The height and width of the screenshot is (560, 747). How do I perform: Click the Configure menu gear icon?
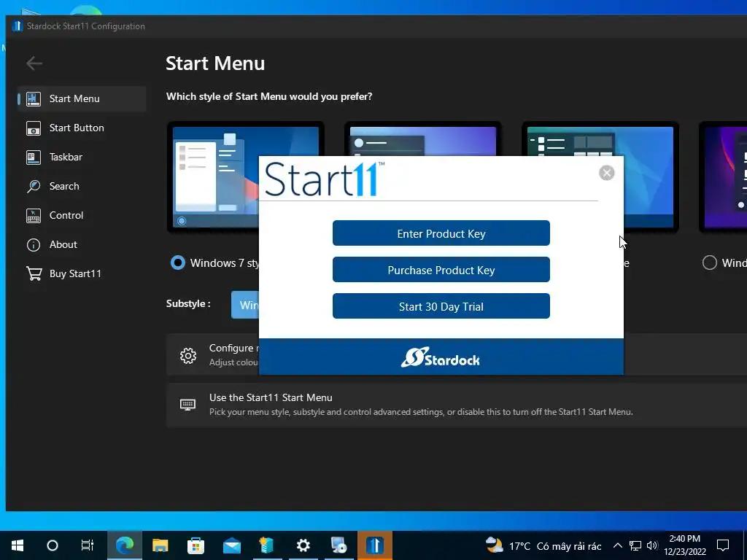188,355
